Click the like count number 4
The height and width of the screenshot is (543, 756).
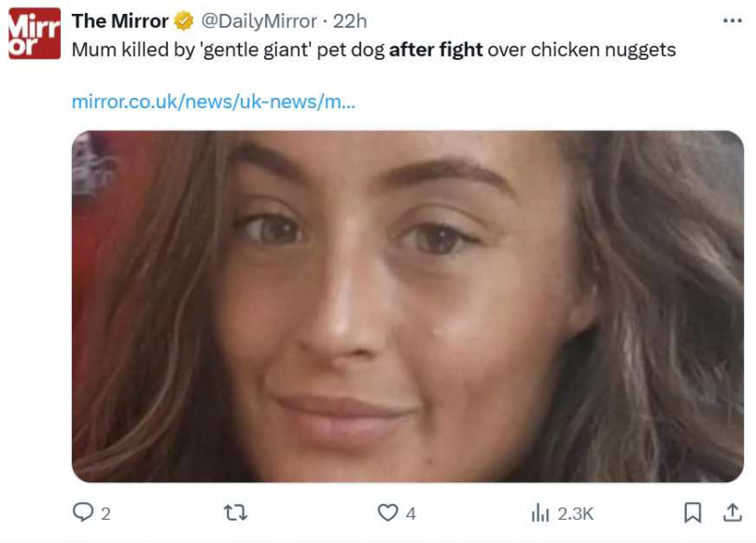[412, 513]
